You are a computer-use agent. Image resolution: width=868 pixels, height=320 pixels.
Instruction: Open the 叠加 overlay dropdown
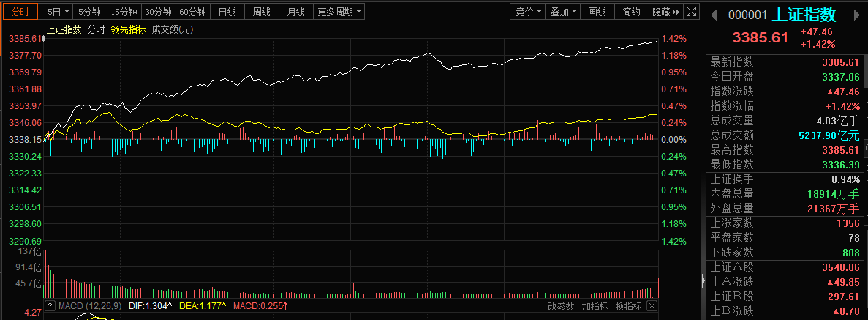(x=564, y=12)
